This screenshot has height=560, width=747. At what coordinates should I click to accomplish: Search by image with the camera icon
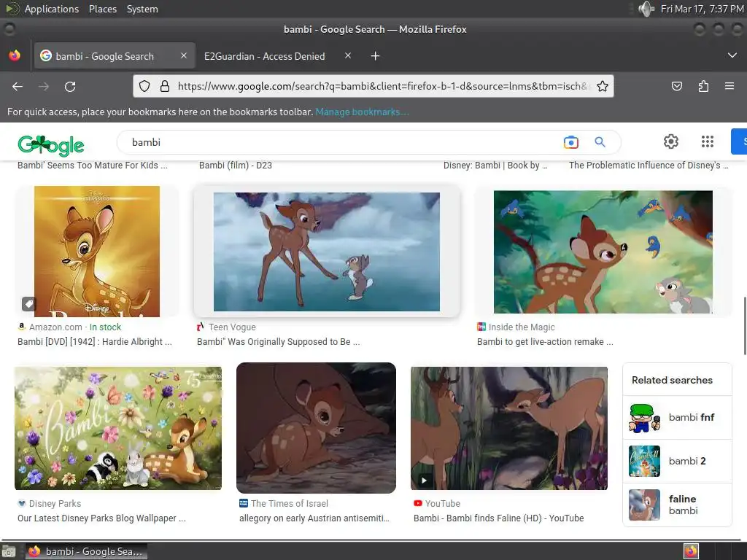click(x=570, y=142)
